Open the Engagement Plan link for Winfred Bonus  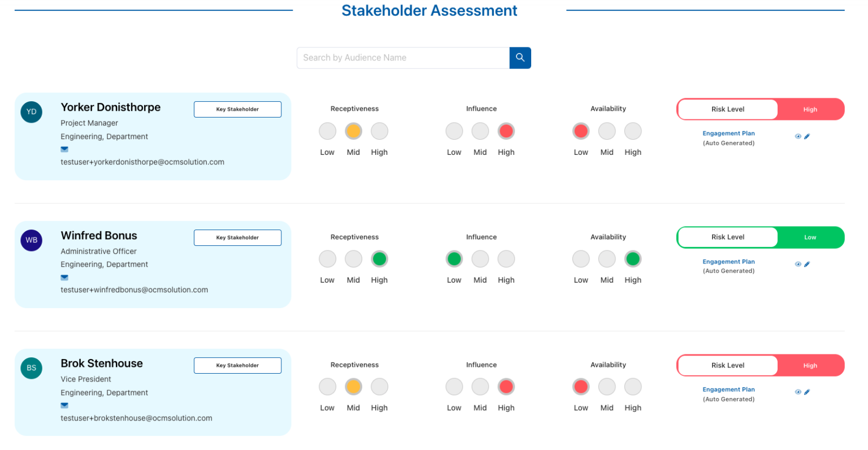pos(728,261)
